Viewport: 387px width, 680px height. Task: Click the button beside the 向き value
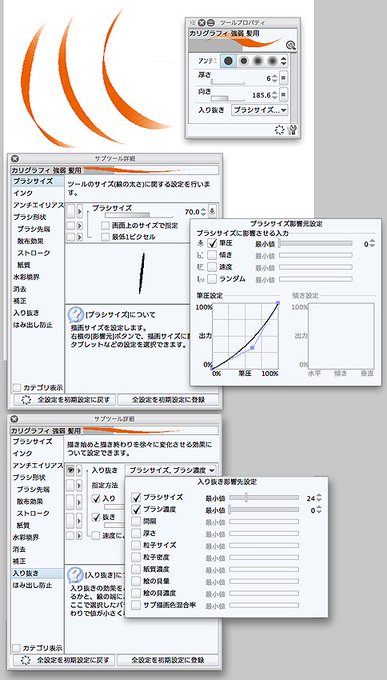[x=283, y=95]
